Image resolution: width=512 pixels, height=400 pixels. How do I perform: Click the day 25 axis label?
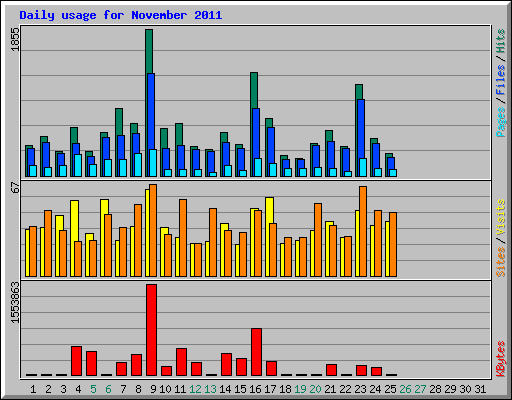[x=390, y=389]
